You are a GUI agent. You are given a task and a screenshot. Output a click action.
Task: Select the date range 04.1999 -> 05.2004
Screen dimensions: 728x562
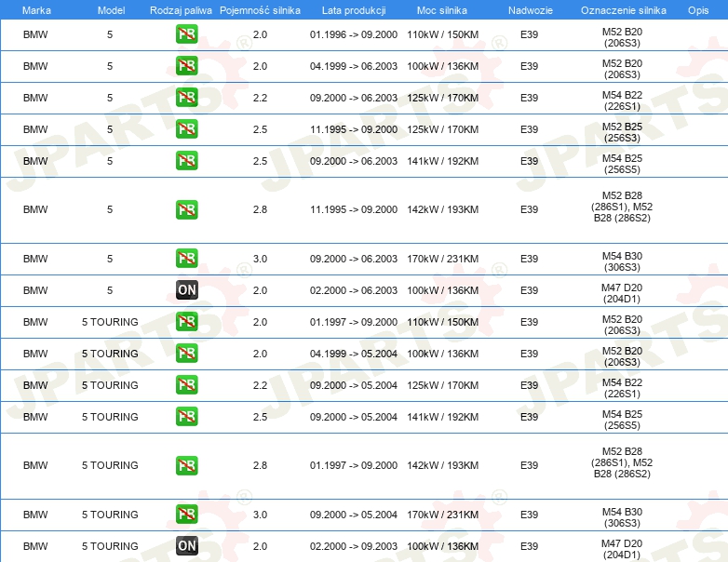tap(354, 354)
